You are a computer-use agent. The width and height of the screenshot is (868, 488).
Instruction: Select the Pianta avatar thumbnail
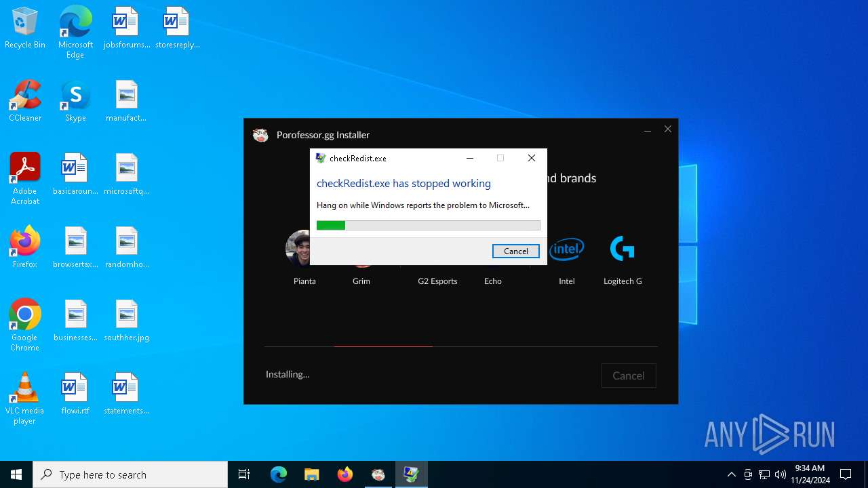tap(298, 248)
